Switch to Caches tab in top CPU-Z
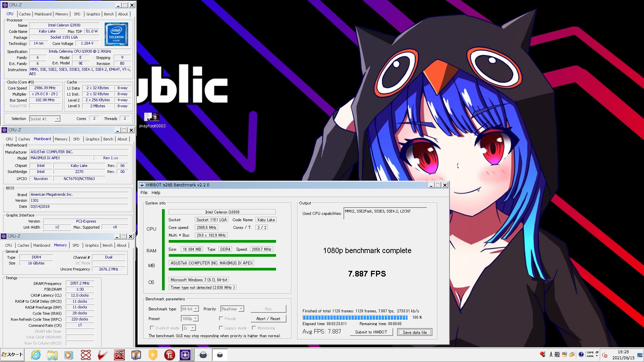This screenshot has height=362, width=644. pos(25,14)
